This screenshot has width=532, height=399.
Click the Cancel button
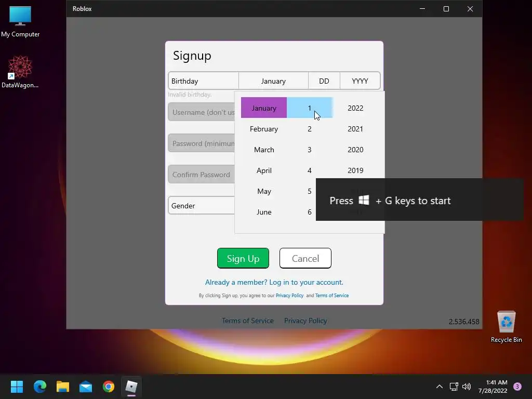coord(305,258)
